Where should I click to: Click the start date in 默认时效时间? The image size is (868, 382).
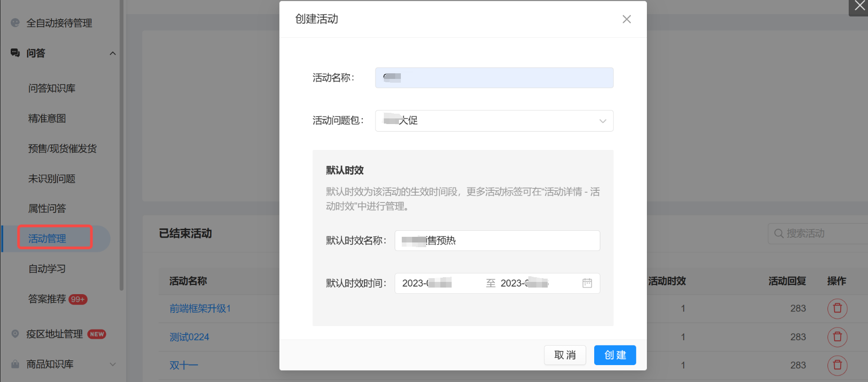click(x=427, y=283)
